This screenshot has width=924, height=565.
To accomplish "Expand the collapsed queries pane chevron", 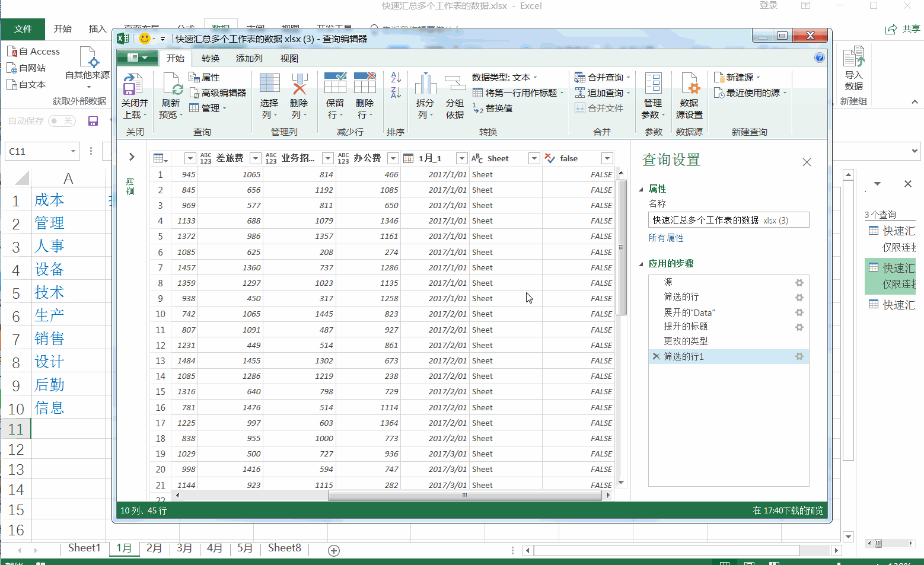I will [x=132, y=157].
